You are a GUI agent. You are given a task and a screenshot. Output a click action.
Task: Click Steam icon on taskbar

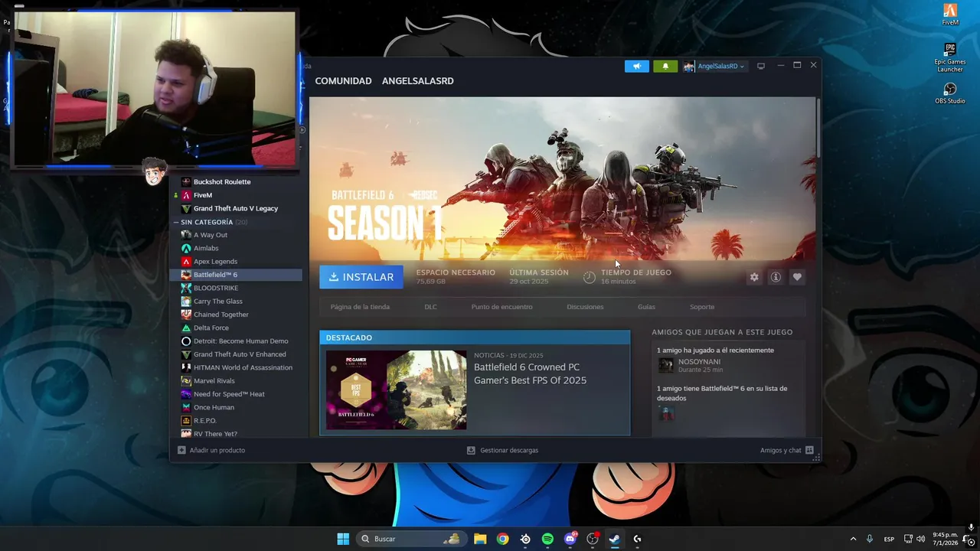tap(614, 539)
